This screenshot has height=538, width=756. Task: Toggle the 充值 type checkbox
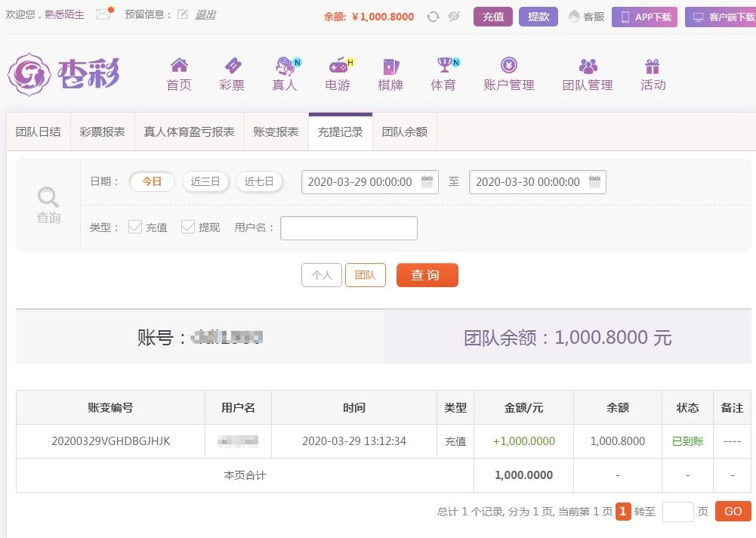[135, 227]
